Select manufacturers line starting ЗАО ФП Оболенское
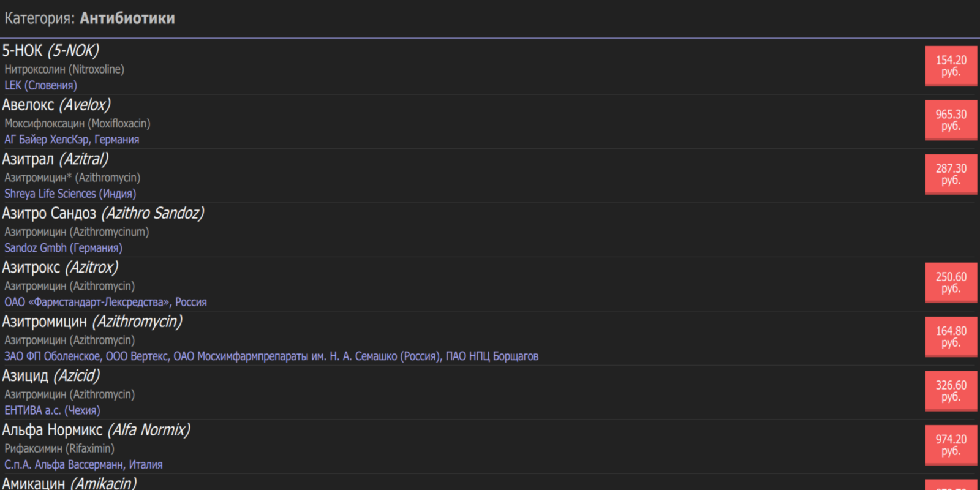The width and height of the screenshot is (980, 490). (271, 356)
